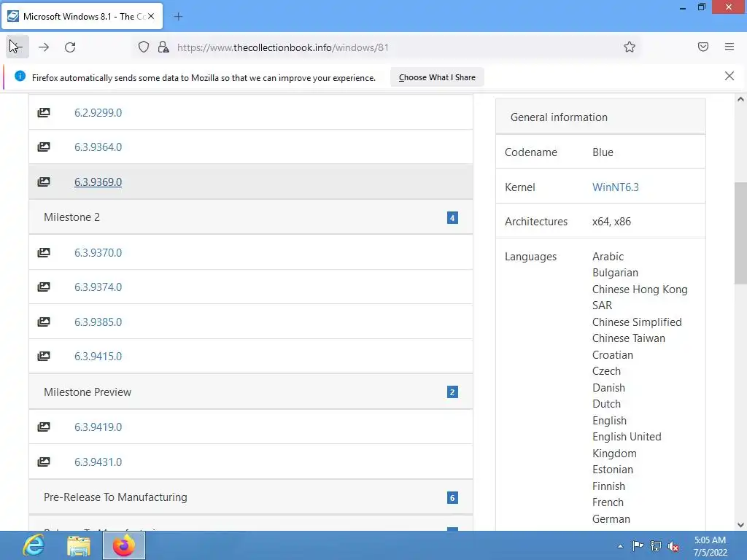Open build 6.3.9385.0 link
The image size is (747, 560).
98,322
